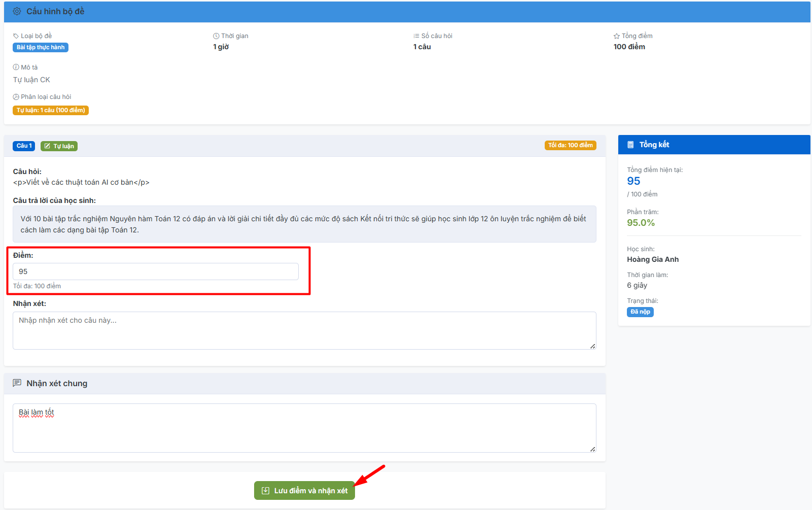Image resolution: width=812 pixels, height=510 pixels.
Task: Click the Nhận xét chung textarea with Bài làm tốt
Action: pos(304,428)
